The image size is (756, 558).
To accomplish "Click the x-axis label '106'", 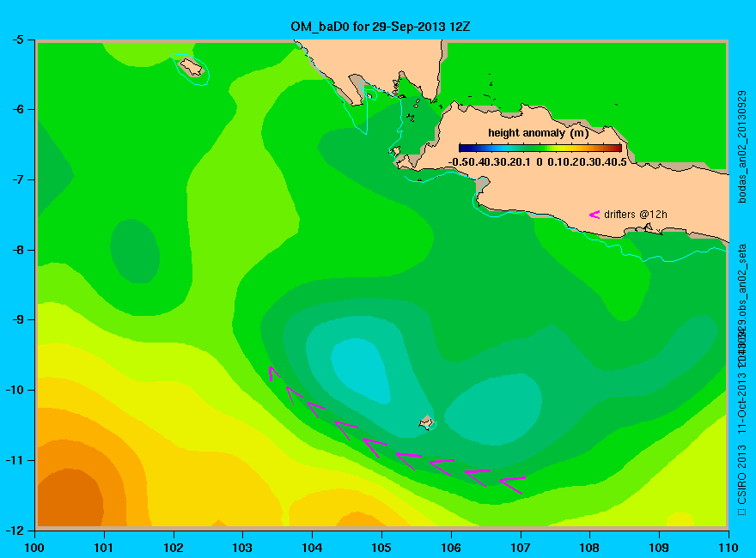I will 451,548.
